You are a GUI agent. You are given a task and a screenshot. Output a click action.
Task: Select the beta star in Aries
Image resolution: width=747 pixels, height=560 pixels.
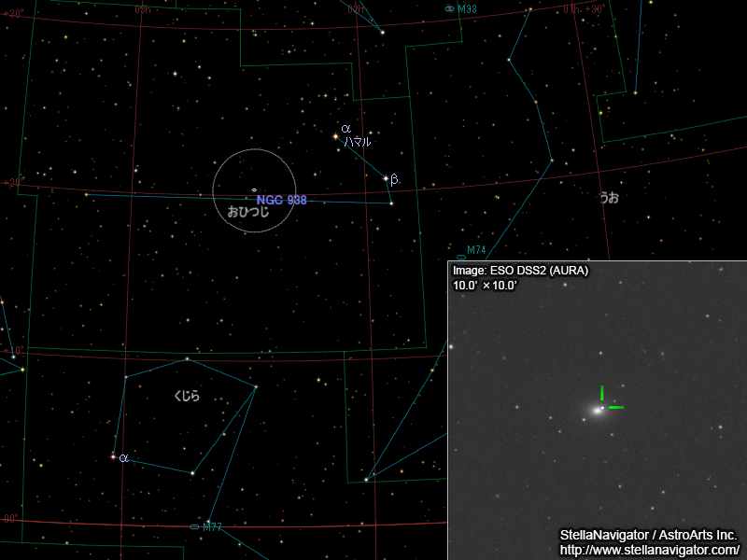click(386, 178)
